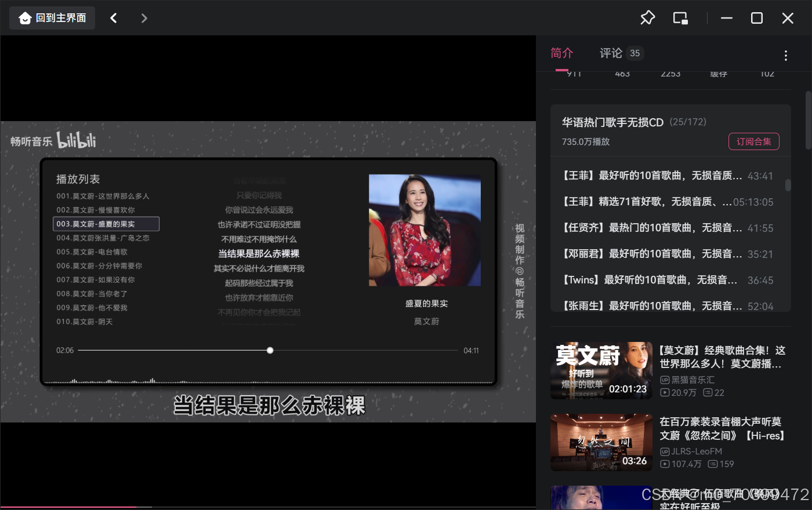Click the 735.0万播放 play count text
Image resolution: width=812 pixels, height=510 pixels.
point(586,141)
